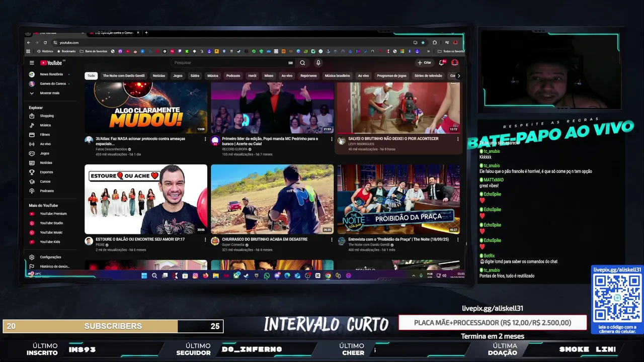Open options for CHURRASCO DO BRUTINHO video

tap(332, 240)
